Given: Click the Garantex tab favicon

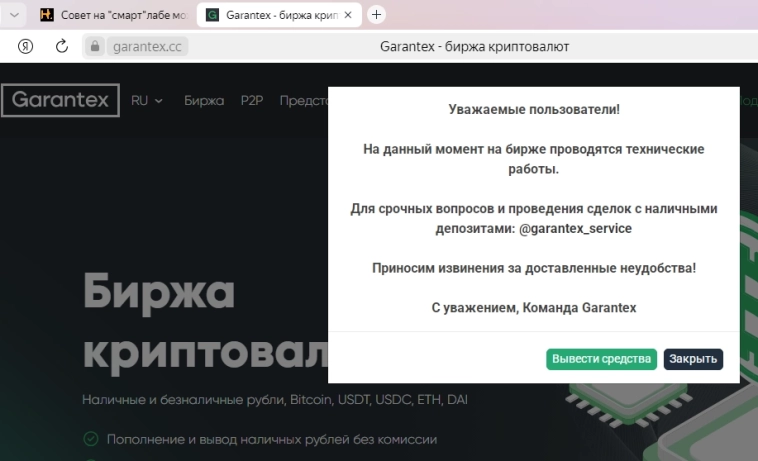Looking at the screenshot, I should [212, 15].
